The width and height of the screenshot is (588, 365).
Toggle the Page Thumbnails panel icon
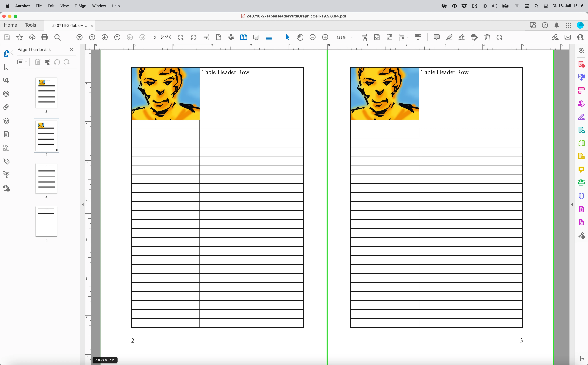pos(6,53)
